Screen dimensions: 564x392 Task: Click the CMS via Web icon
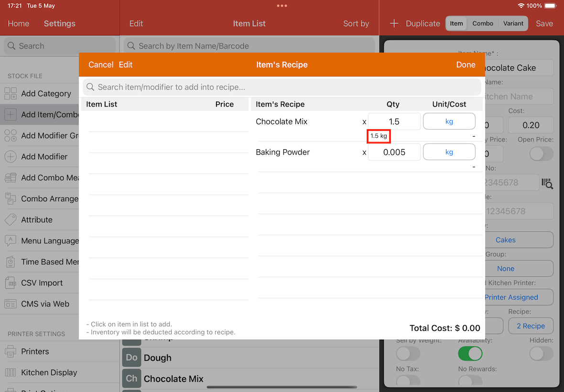click(x=11, y=304)
